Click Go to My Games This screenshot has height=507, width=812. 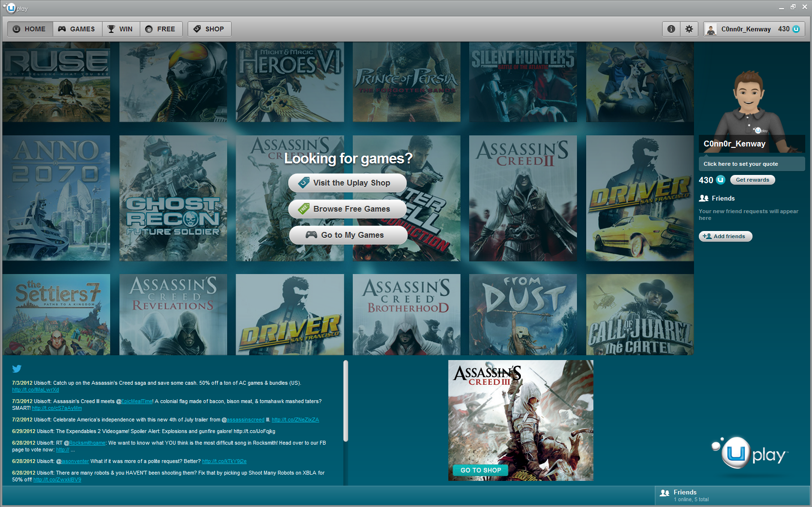pyautogui.click(x=348, y=235)
